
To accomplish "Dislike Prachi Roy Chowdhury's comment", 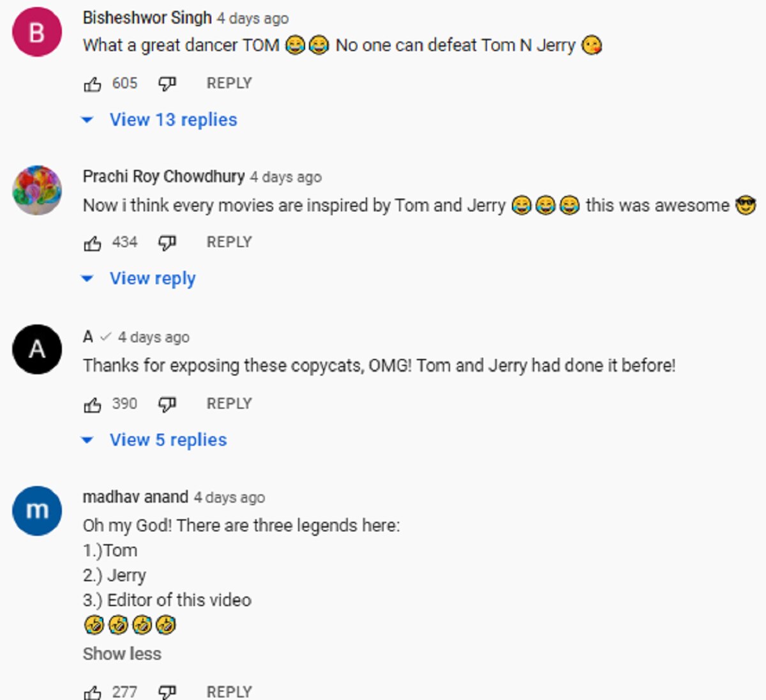I will (x=167, y=243).
